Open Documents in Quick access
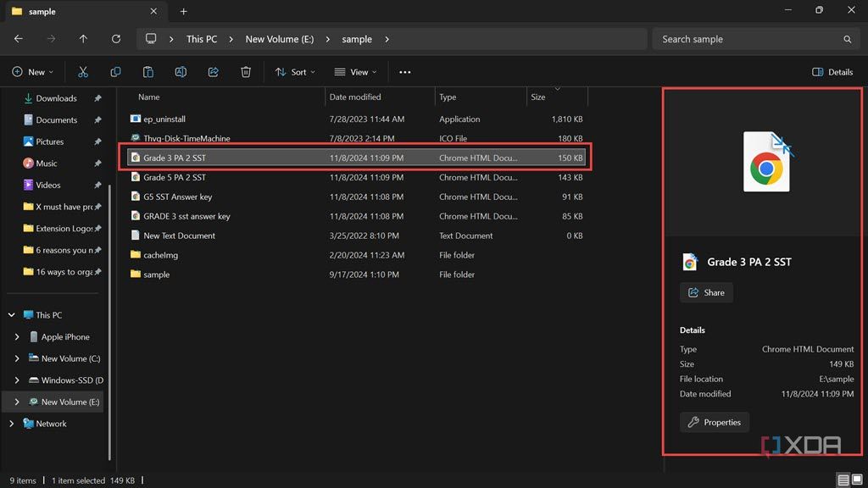868x488 pixels. pyautogui.click(x=56, y=119)
